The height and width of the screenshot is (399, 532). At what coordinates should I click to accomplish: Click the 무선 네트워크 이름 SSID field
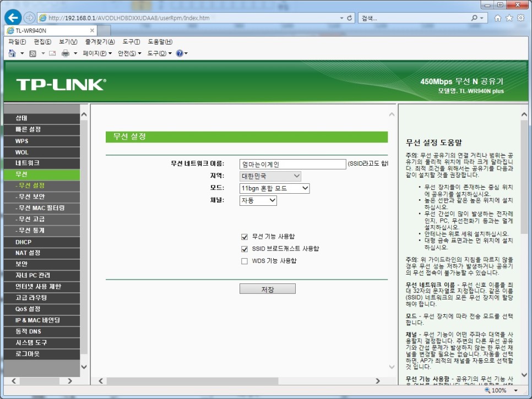(292, 164)
